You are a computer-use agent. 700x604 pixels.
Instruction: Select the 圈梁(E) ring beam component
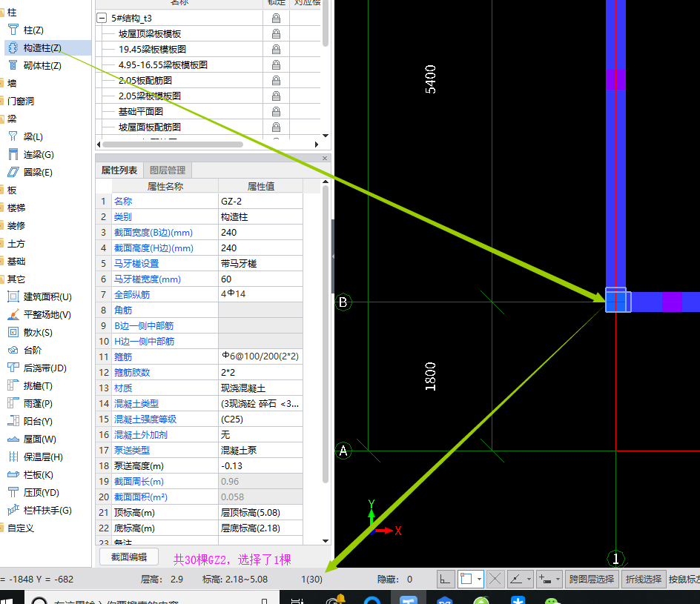38,172
